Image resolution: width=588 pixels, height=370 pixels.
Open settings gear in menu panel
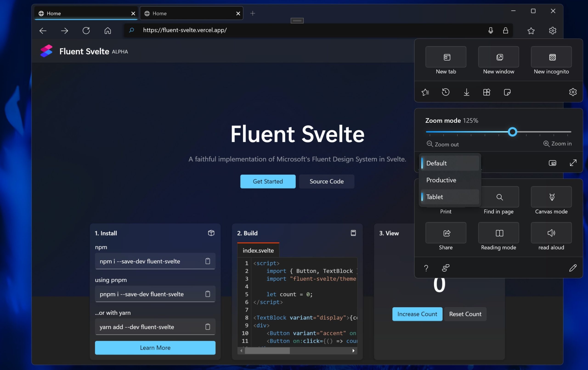point(573,92)
